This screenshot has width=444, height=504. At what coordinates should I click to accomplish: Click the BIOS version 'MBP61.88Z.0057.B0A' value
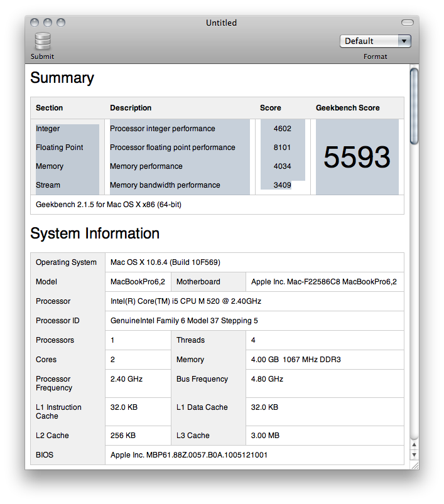[x=189, y=455]
